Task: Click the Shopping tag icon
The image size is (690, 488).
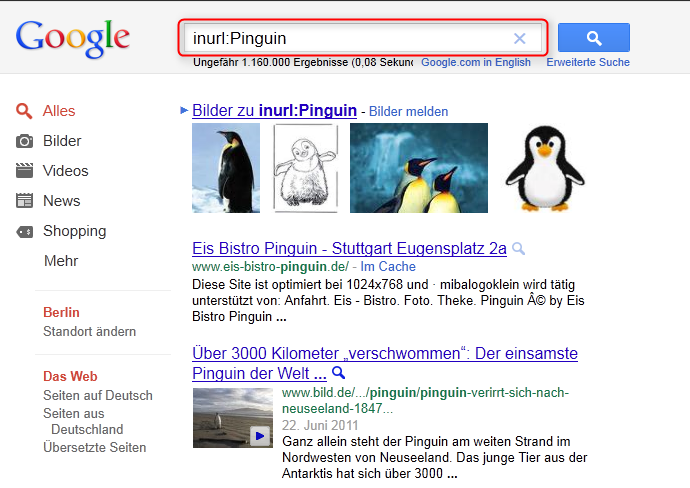Action: pos(24,231)
